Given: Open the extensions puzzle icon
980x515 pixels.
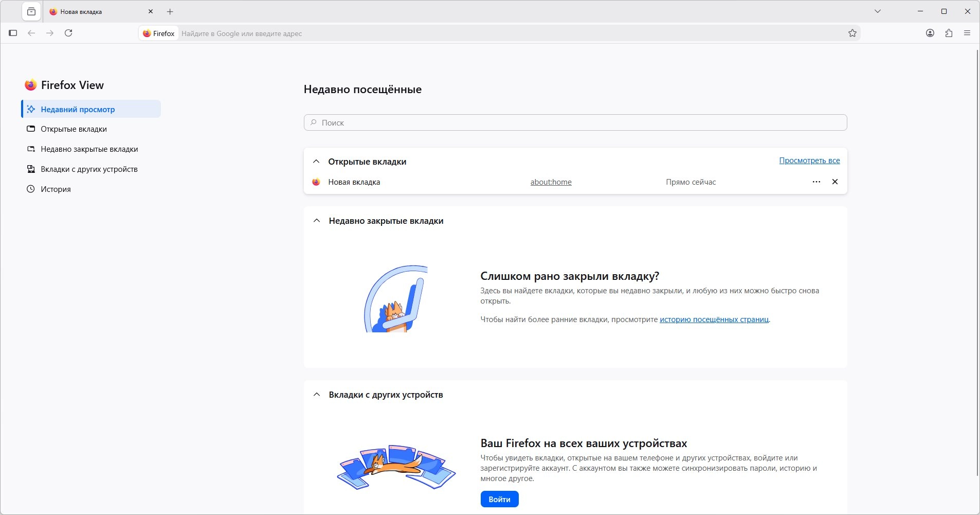Looking at the screenshot, I should [x=949, y=33].
